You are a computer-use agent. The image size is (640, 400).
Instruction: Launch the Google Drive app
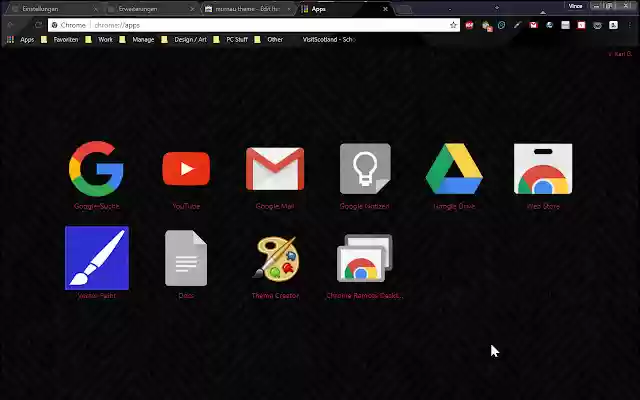(x=454, y=169)
